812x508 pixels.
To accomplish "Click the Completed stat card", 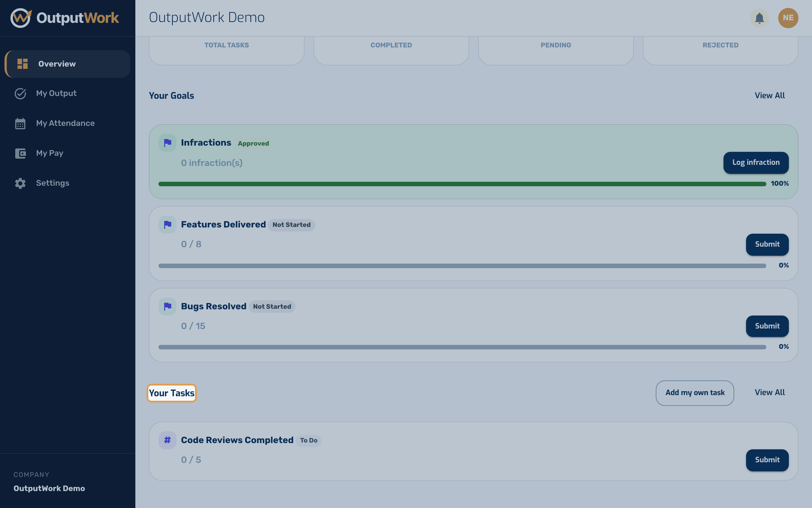I will click(x=391, y=51).
